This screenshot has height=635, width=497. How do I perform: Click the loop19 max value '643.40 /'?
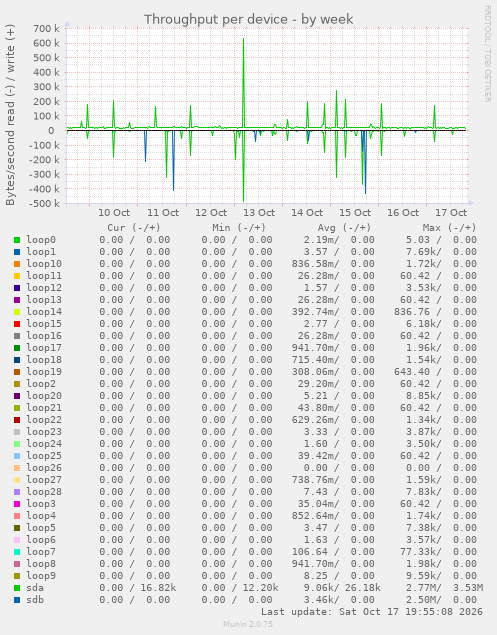[418, 372]
